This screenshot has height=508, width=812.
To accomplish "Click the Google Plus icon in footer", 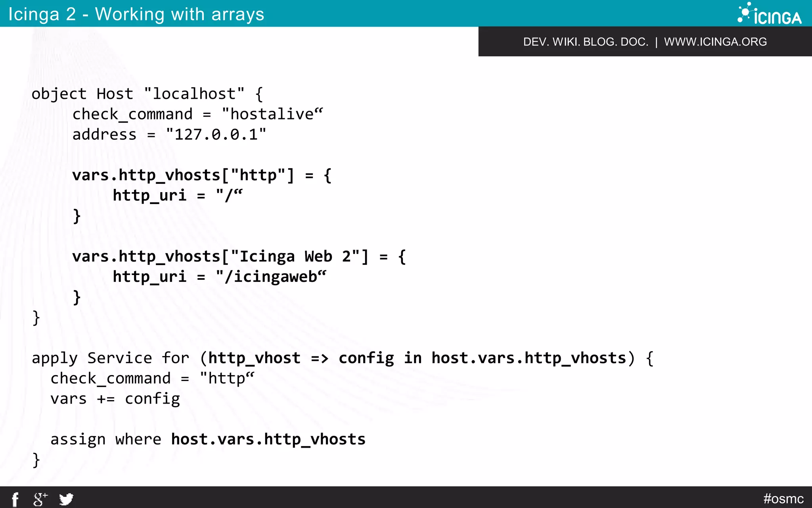I will [40, 499].
